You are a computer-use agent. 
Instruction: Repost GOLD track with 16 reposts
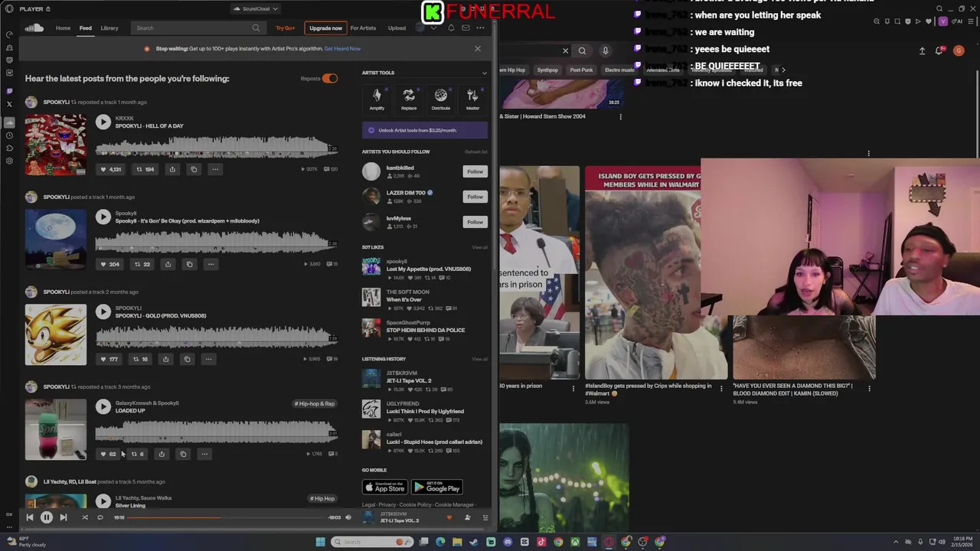point(140,359)
